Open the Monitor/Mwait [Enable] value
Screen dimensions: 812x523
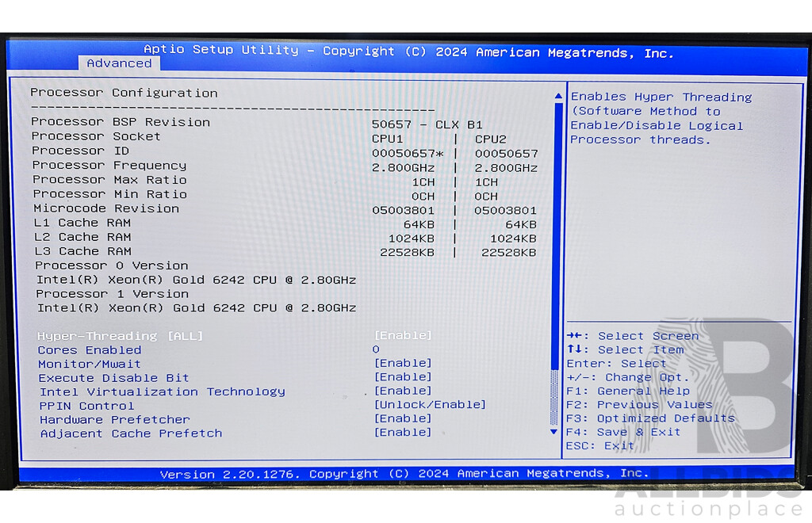(x=403, y=363)
